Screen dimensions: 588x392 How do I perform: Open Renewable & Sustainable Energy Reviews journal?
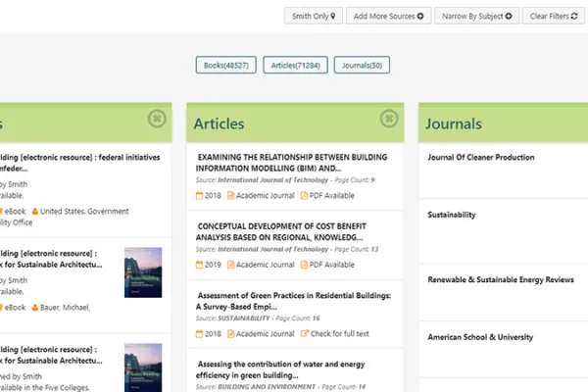tap(501, 279)
